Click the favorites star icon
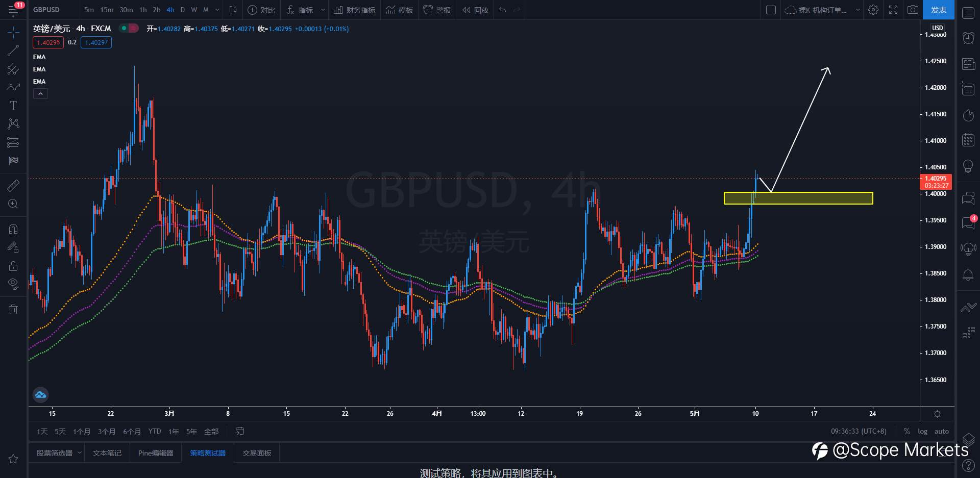 (x=13, y=459)
